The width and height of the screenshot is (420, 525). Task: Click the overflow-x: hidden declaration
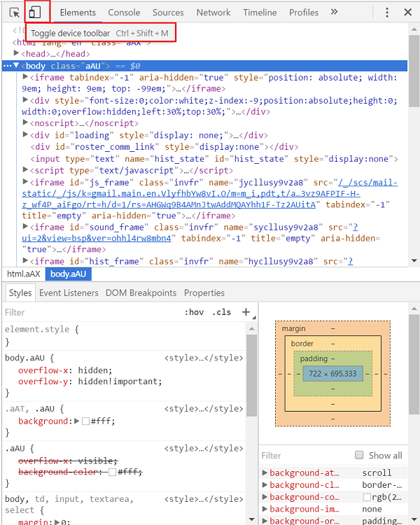(x=65, y=370)
